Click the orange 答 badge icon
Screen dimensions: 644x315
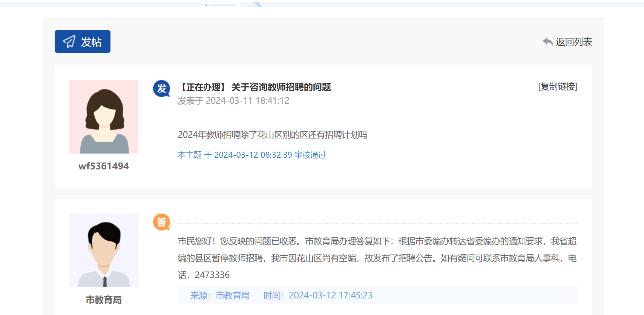click(162, 222)
